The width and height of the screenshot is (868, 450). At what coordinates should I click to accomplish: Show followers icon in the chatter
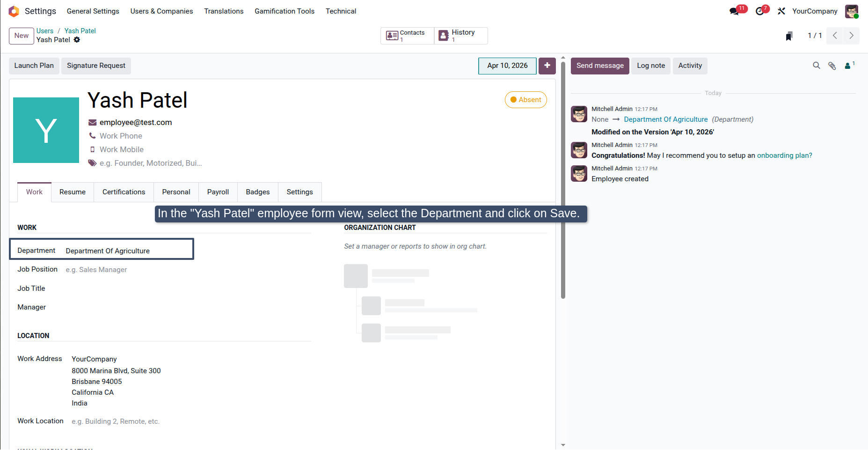click(849, 66)
